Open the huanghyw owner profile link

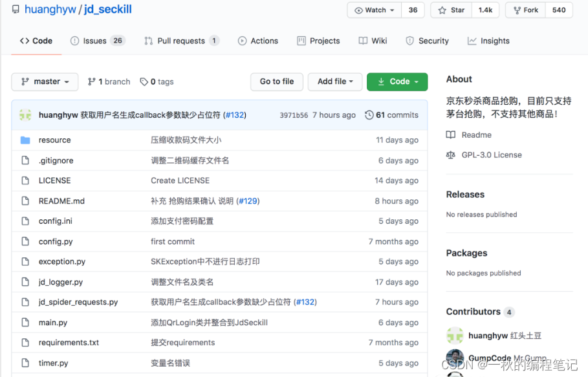tap(50, 9)
